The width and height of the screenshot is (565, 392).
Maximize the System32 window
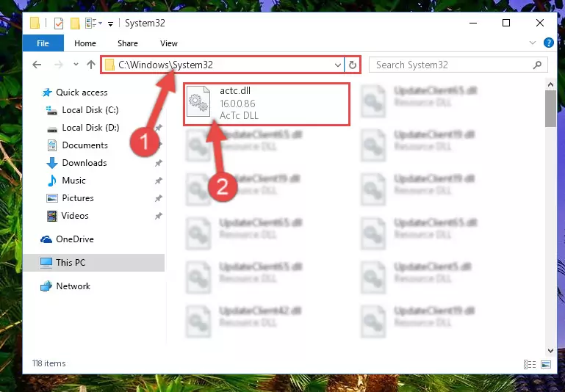(x=506, y=23)
